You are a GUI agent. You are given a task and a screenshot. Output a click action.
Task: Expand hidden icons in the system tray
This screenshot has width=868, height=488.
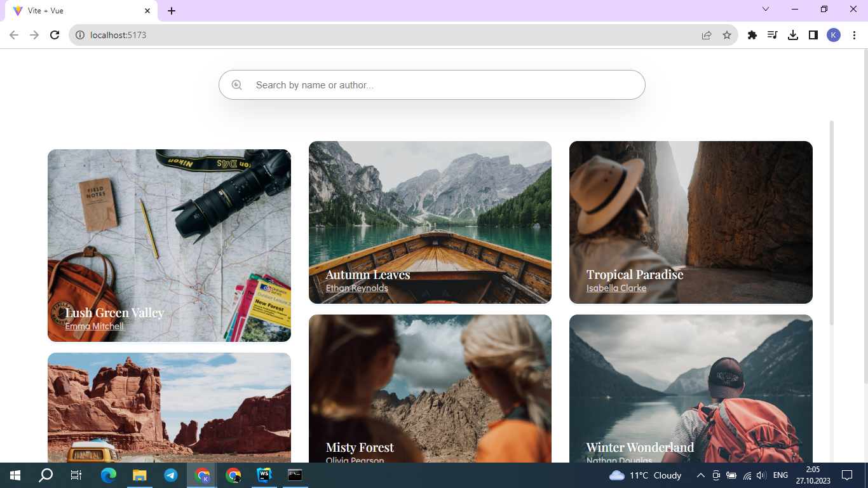pyautogui.click(x=700, y=475)
